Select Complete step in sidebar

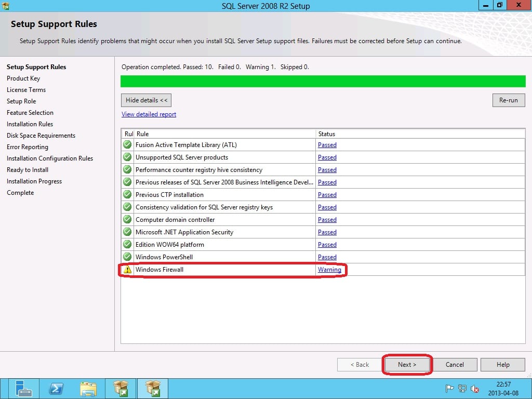tap(20, 193)
